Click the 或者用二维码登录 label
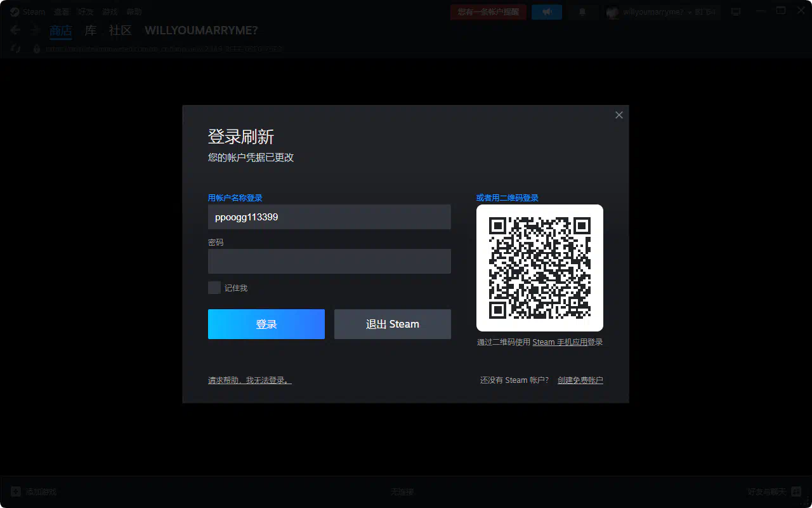This screenshot has height=508, width=812. 507,197
